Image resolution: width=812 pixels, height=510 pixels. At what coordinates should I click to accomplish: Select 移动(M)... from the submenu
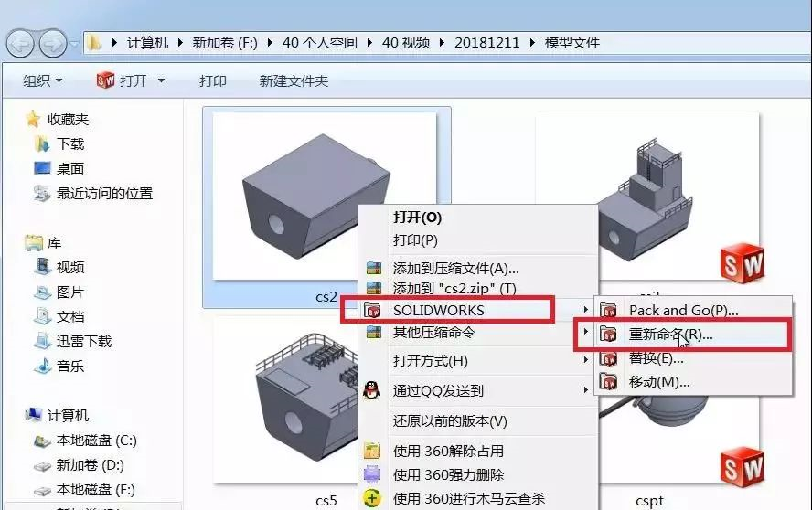(658, 382)
